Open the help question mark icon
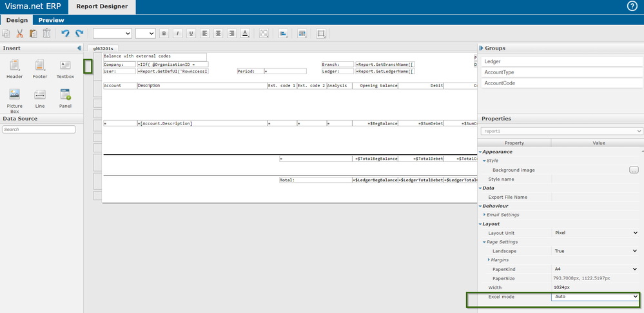 tap(632, 6)
